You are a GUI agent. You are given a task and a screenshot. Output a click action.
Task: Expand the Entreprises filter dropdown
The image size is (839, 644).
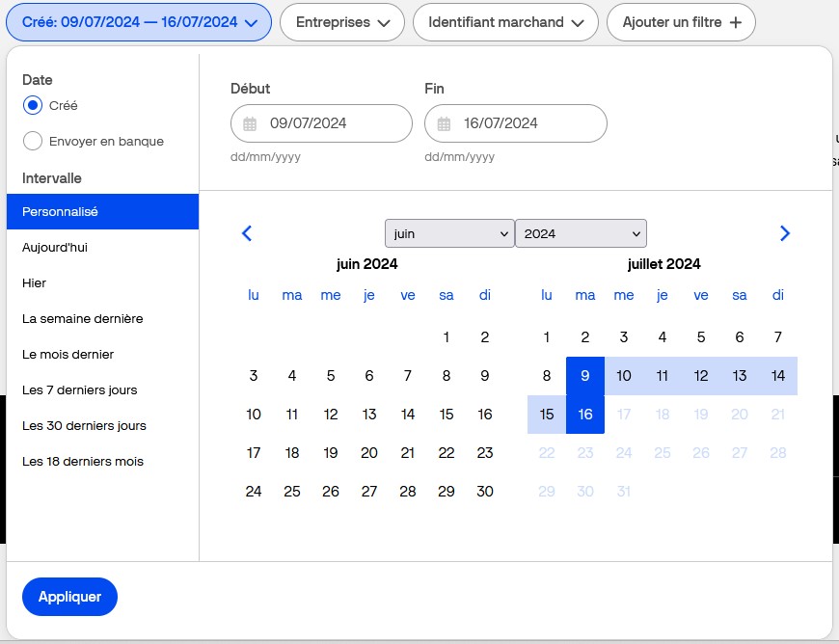point(342,22)
